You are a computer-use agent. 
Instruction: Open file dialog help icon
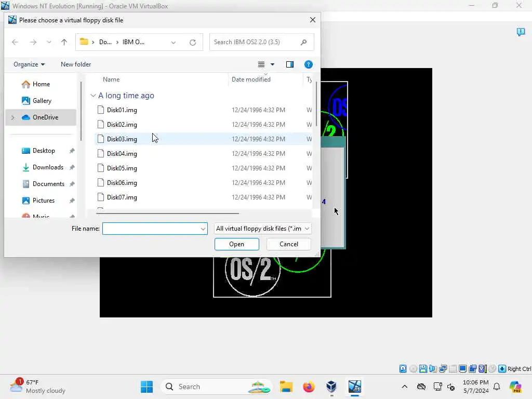coord(309,64)
